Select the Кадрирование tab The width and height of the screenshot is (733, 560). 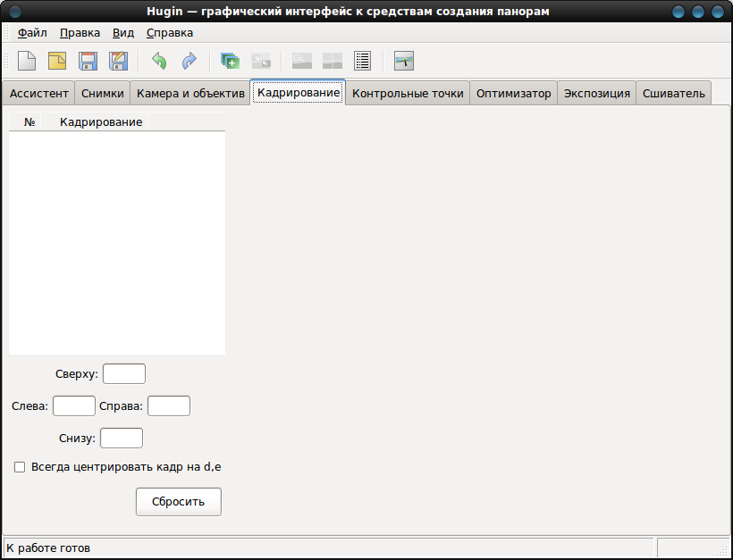pos(299,93)
